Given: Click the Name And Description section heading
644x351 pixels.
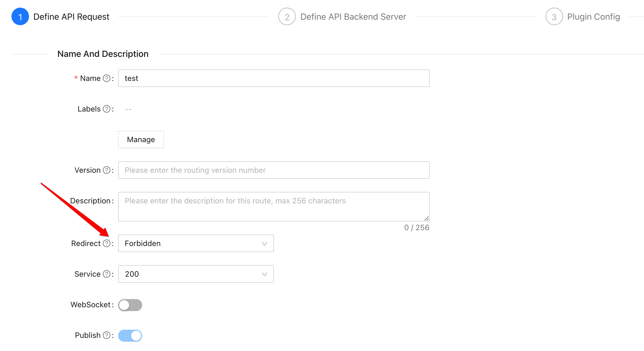Looking at the screenshot, I should click(103, 54).
